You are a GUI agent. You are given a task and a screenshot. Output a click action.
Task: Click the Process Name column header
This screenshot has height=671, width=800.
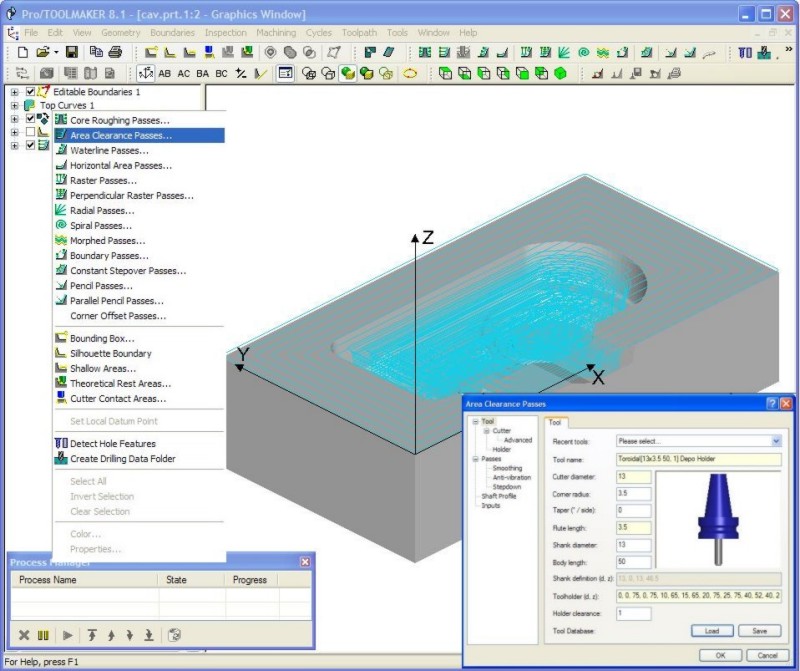click(85, 580)
